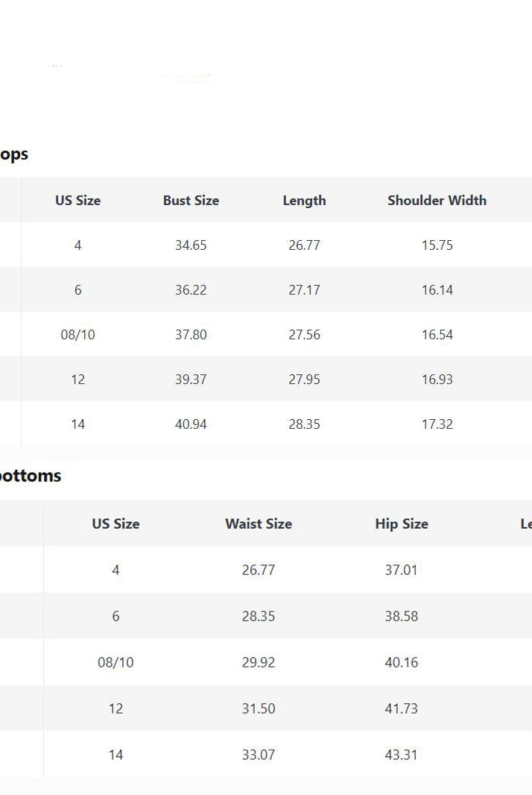Click the Waist Size column header
The height and width of the screenshot is (795, 532).
[x=259, y=524]
